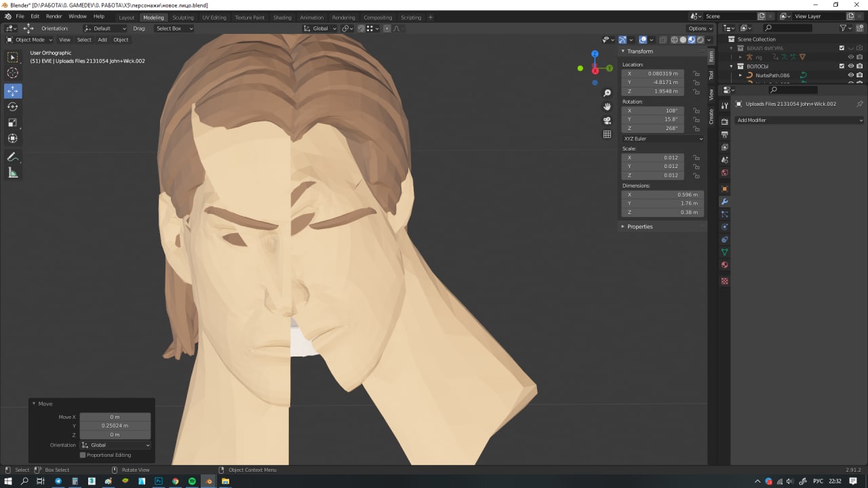The image size is (868, 488).
Task: Switch orthographic/perspective with the grid icon
Action: 607,134
